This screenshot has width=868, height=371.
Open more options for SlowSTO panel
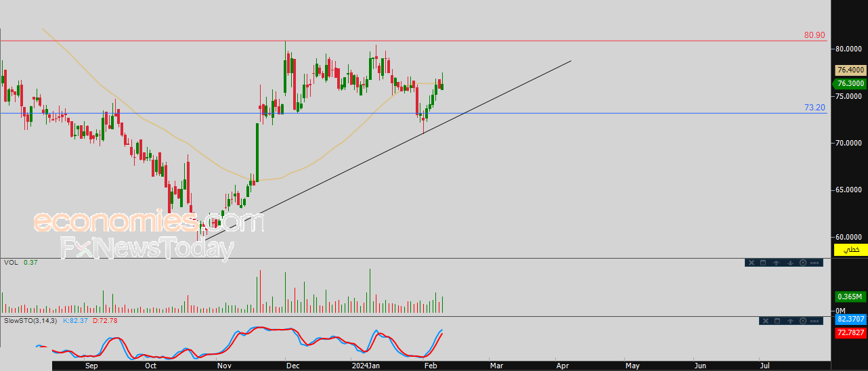click(x=815, y=321)
